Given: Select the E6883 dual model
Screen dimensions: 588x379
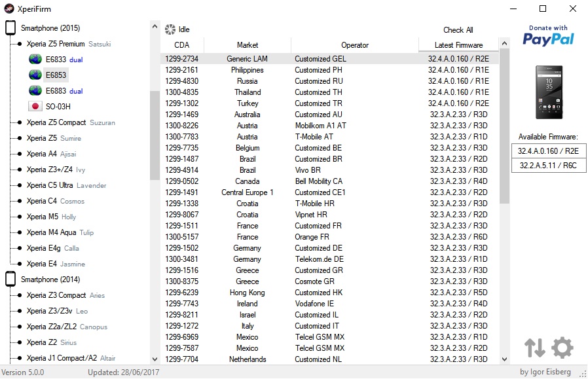Looking at the screenshot, I should (x=64, y=91).
